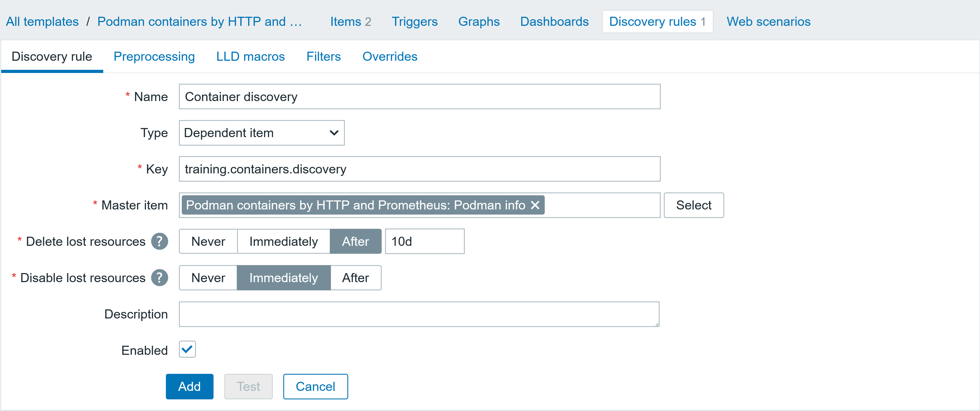Click the disabled Test button
980x411 pixels.
pyautogui.click(x=248, y=387)
